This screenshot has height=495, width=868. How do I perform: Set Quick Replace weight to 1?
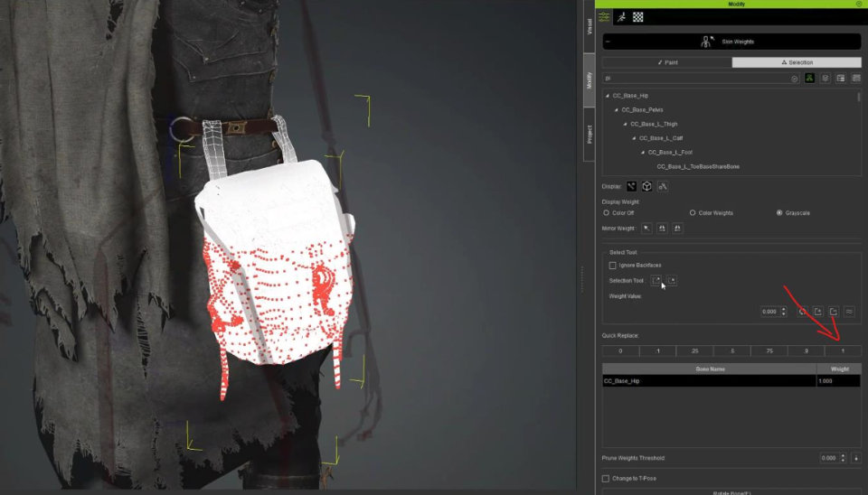[843, 351]
